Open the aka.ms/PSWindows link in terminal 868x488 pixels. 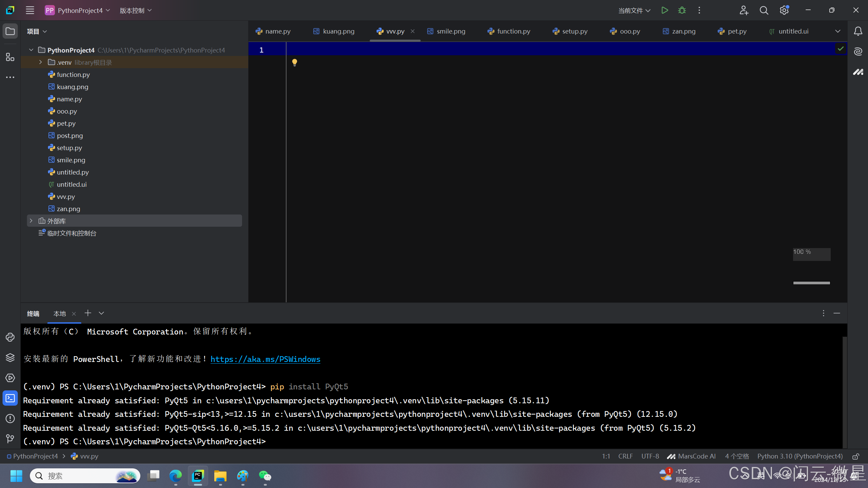[265, 359]
